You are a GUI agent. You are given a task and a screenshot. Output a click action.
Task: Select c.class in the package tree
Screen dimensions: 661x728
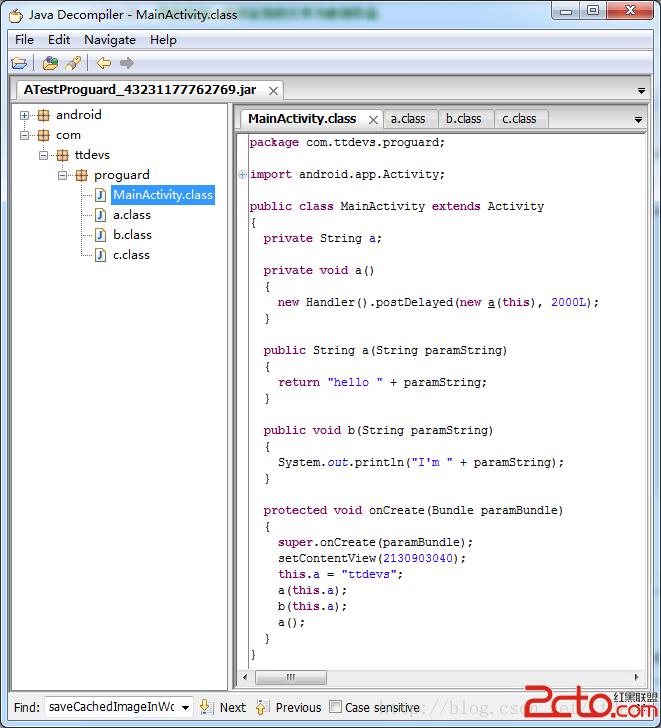click(x=131, y=255)
